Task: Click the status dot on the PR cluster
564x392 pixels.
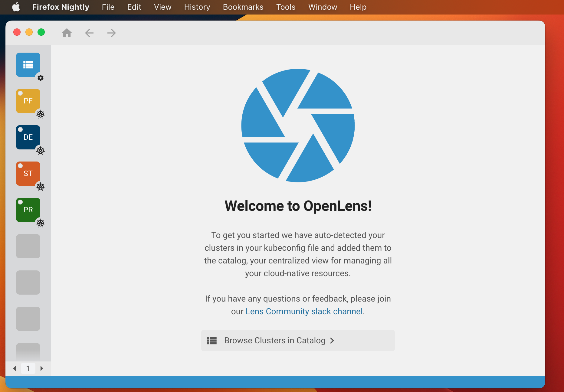Action: click(x=20, y=201)
